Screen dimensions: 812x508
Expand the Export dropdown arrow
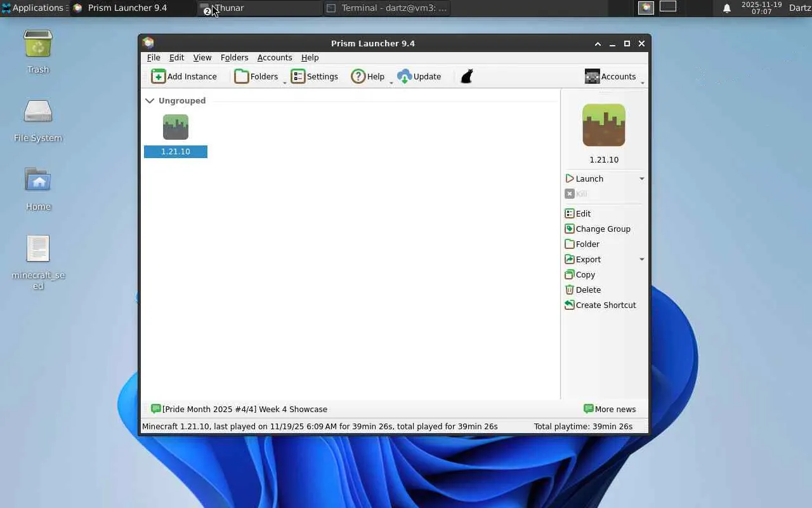[642, 260]
